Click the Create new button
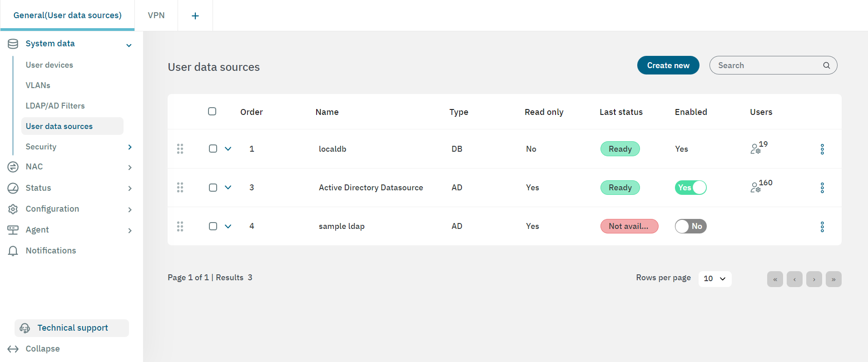This screenshot has width=868, height=362. [668, 65]
